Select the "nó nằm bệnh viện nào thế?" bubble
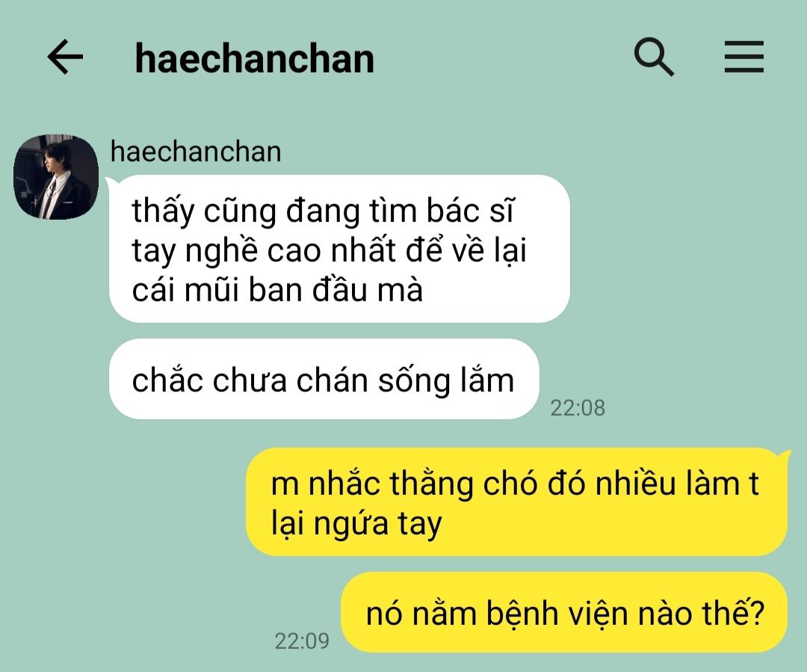The width and height of the screenshot is (807, 672). pos(565,612)
